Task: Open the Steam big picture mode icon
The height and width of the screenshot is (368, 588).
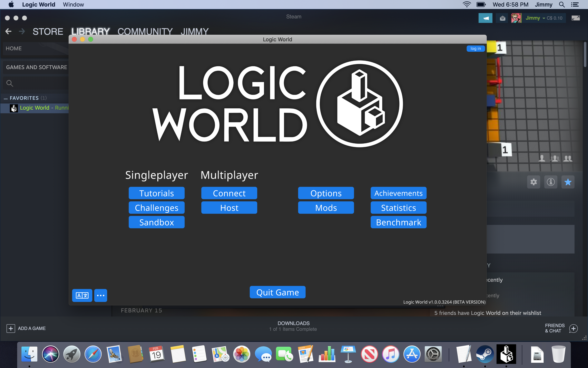Action: point(575,18)
